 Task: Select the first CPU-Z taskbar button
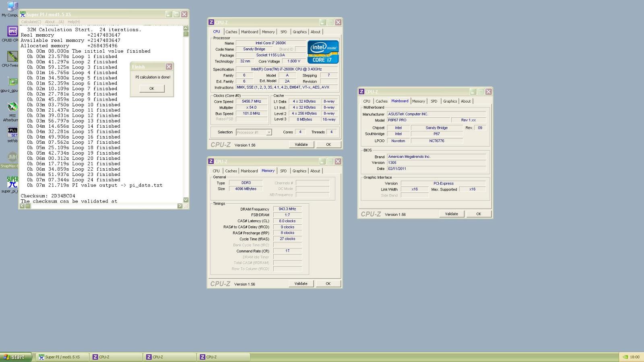point(116,357)
